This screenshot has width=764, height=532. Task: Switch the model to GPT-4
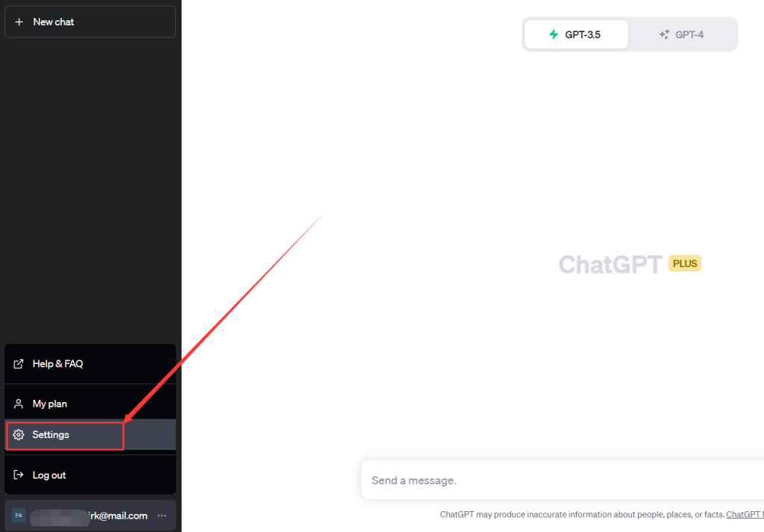tap(682, 34)
